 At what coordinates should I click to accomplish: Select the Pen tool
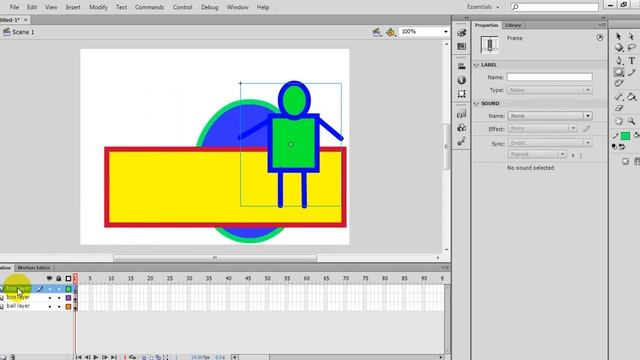(x=619, y=61)
